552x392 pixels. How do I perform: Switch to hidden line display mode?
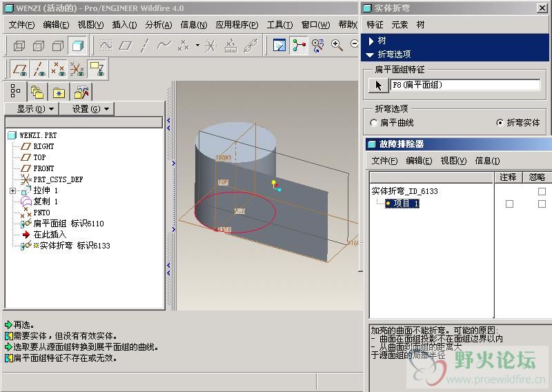click(x=39, y=46)
